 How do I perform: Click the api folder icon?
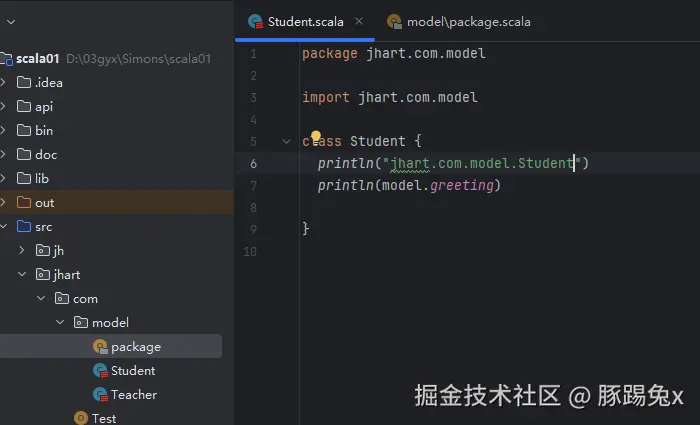24,106
